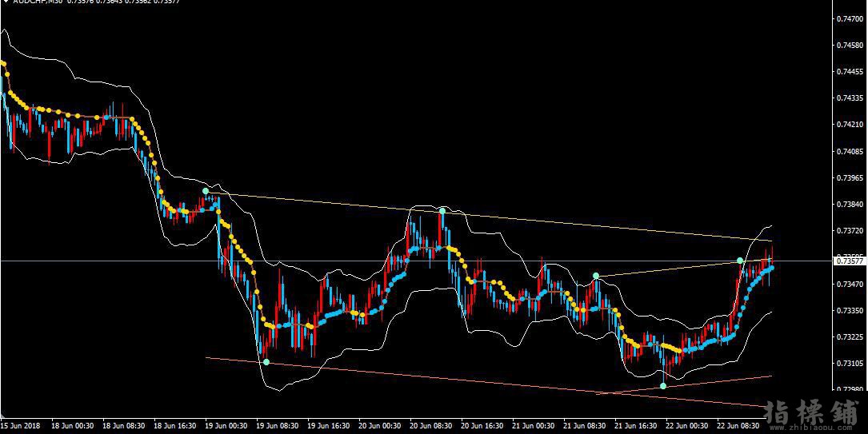Select the swing-low marker dot near 19 Jun 08:30
The width and height of the screenshot is (868, 434).
266,362
